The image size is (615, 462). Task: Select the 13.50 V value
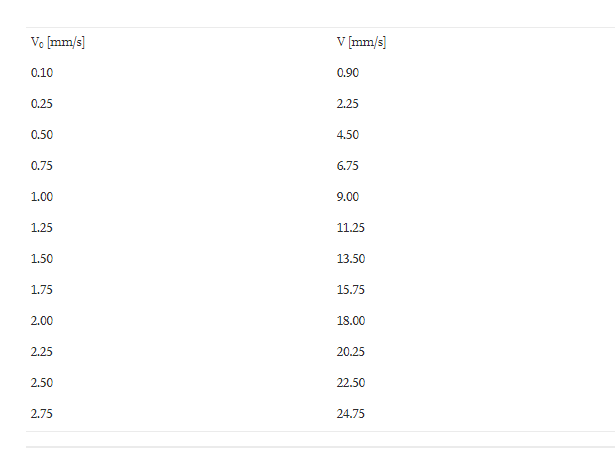coord(351,258)
